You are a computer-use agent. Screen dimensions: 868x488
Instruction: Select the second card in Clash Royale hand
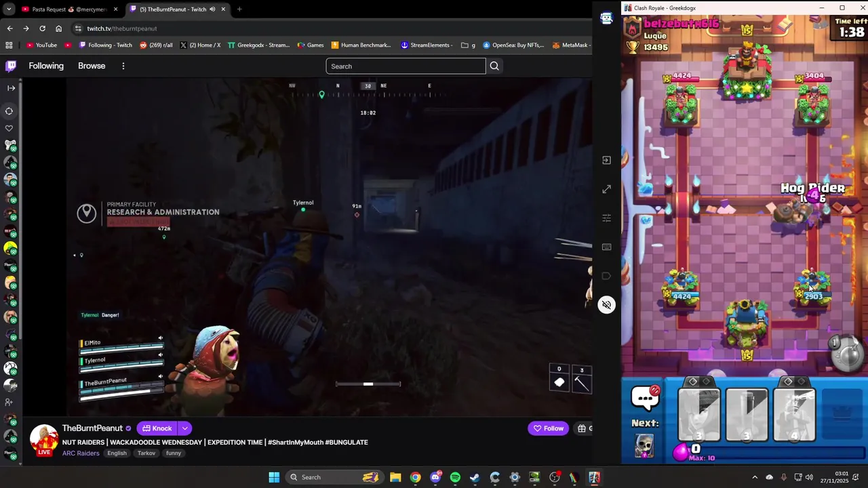(x=747, y=414)
